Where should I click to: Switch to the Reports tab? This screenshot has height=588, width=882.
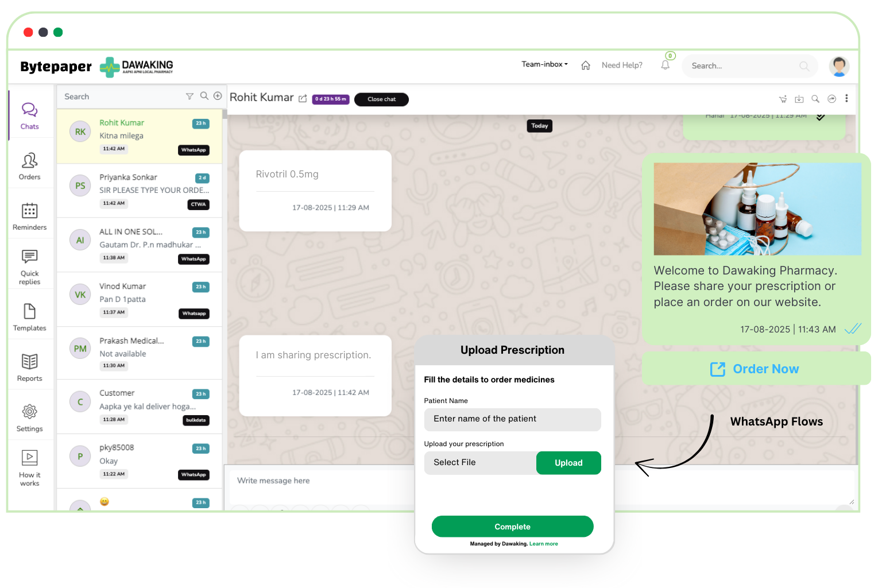tap(30, 367)
